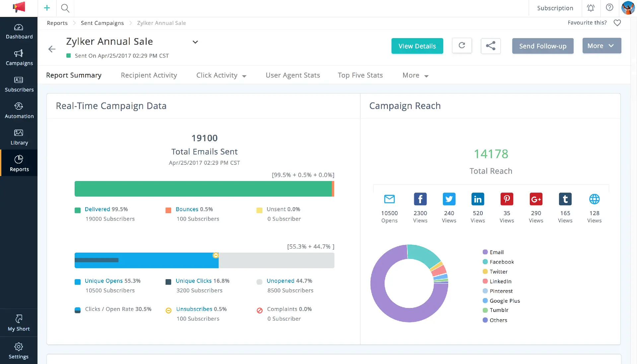The image size is (637, 364).
Task: Click the gray unopened bar segment
Action: pos(276,260)
